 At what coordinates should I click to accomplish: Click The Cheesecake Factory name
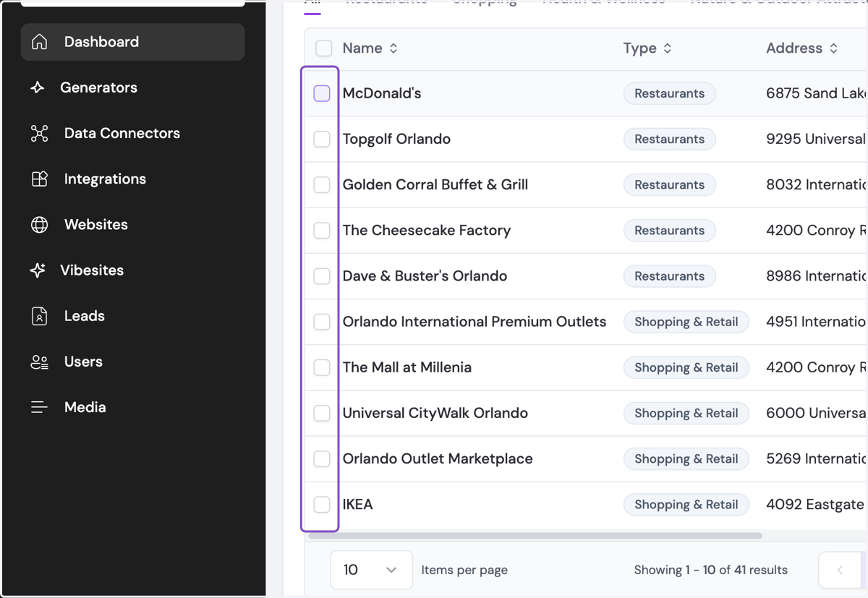coord(427,231)
